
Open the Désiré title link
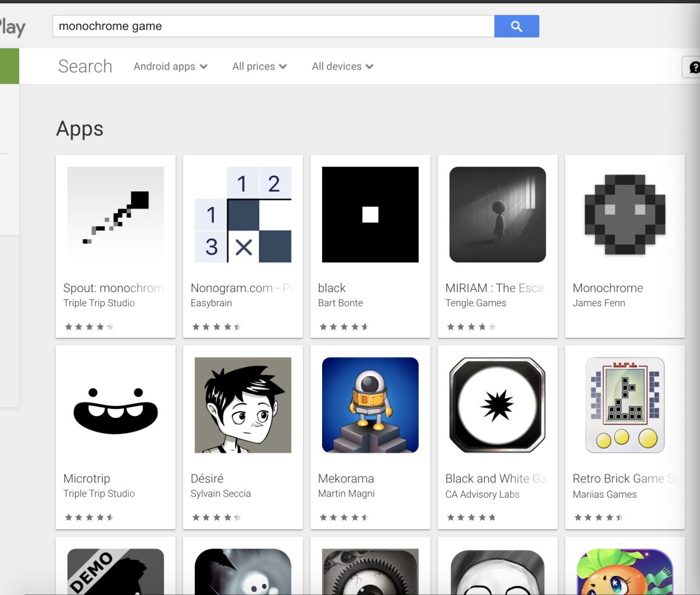point(207,479)
